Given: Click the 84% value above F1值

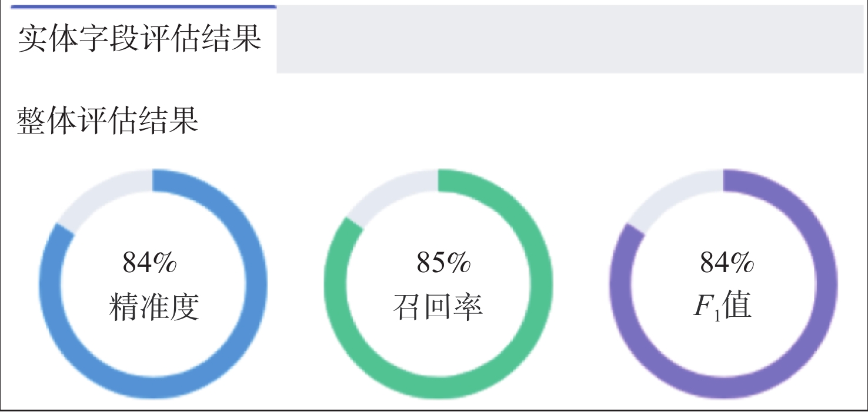Looking at the screenshot, I should (x=727, y=263).
